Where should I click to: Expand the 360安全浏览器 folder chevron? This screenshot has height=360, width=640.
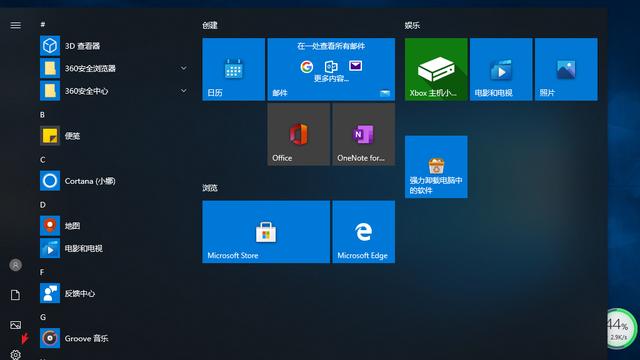(x=184, y=68)
